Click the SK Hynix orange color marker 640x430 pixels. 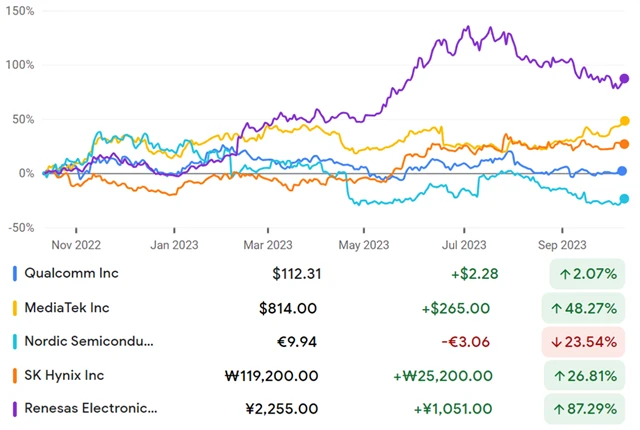[x=14, y=375]
